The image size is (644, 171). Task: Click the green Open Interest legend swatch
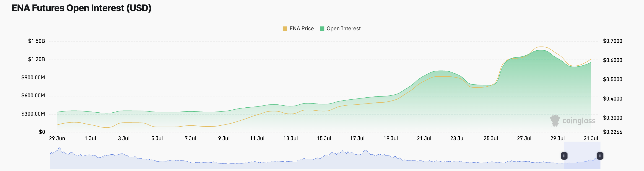point(322,29)
